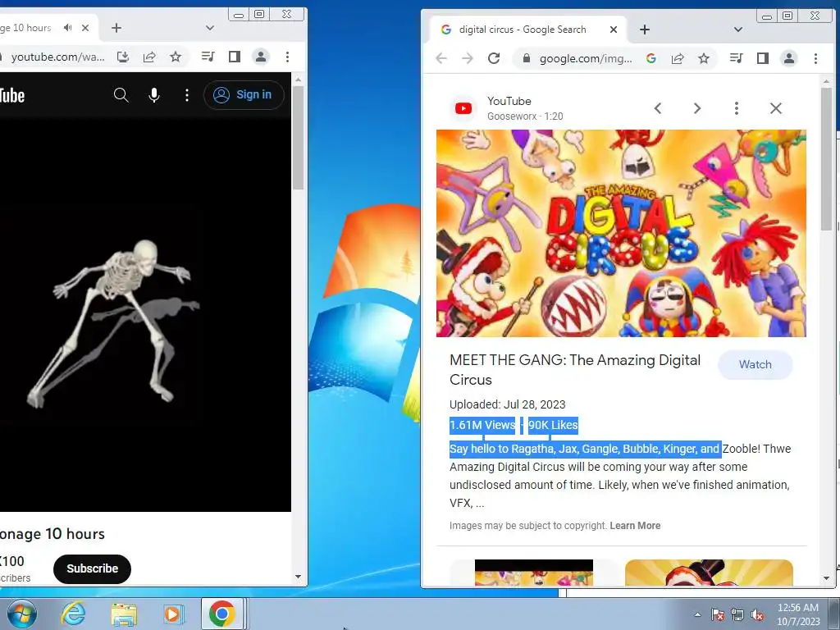Open the taskbar clock showing 12:56 AM
The image size is (840, 630).
coord(798,614)
